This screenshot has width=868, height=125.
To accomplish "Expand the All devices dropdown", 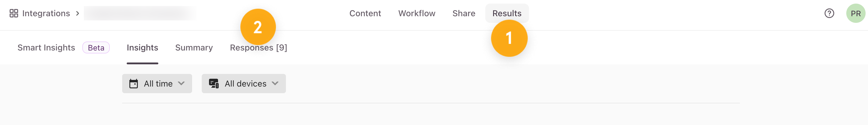I will coord(244,84).
